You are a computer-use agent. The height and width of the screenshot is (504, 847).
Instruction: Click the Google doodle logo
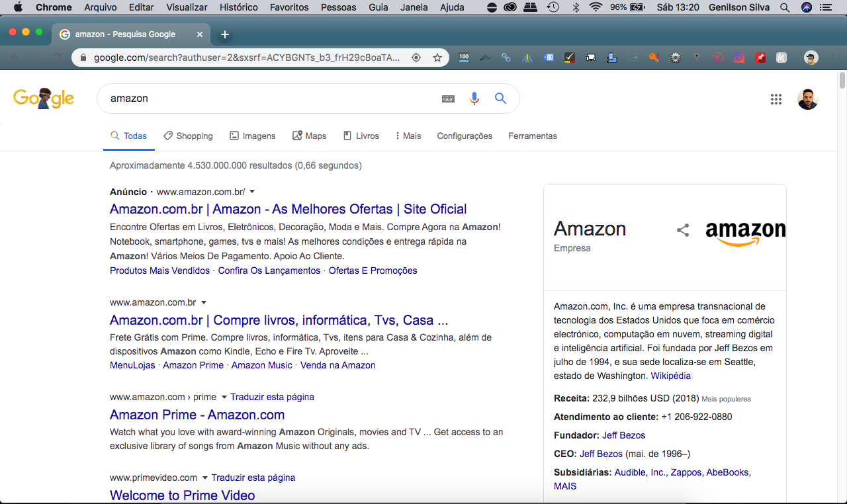(x=44, y=99)
